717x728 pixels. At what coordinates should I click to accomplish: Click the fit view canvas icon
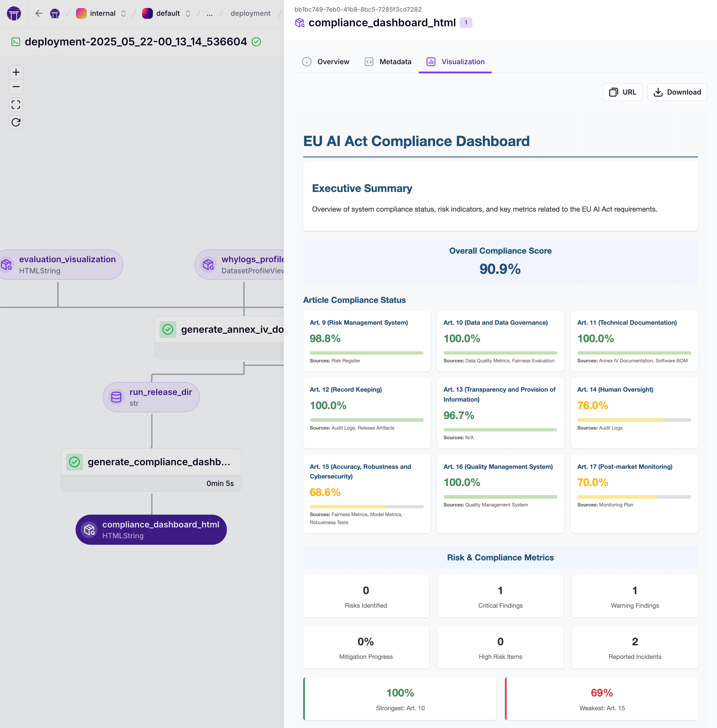(x=16, y=104)
